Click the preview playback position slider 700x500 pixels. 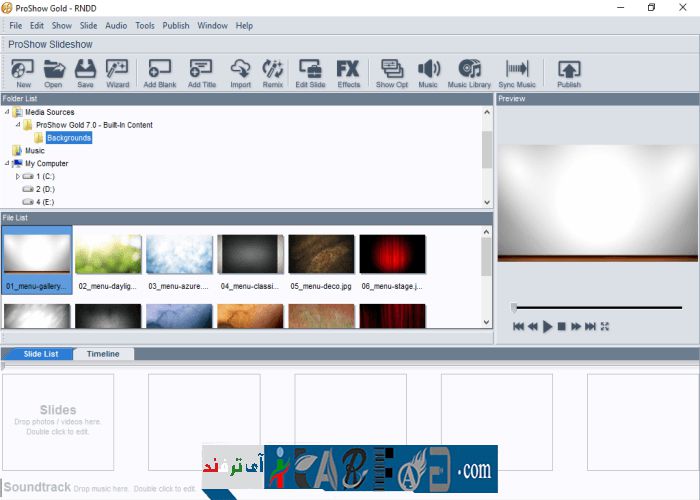click(597, 307)
